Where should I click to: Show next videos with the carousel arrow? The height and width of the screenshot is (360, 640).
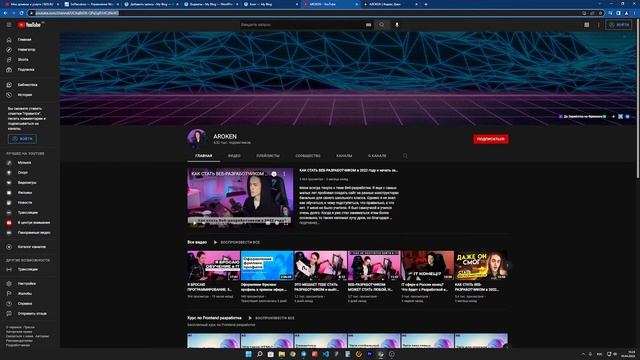pos(507,266)
